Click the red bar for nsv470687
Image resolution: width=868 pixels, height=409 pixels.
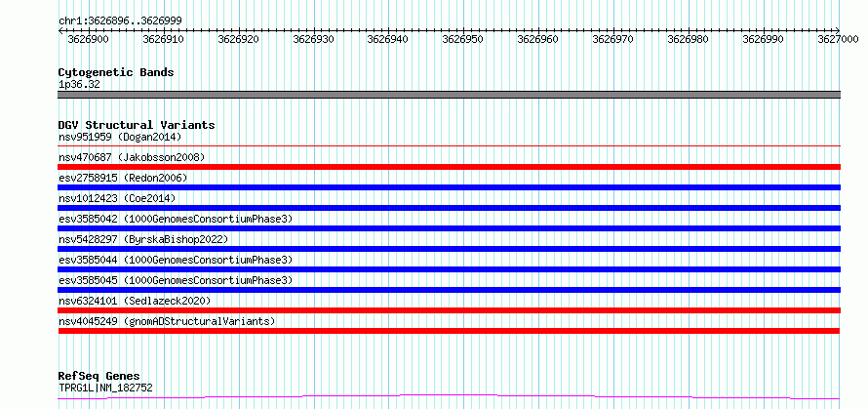tap(449, 167)
